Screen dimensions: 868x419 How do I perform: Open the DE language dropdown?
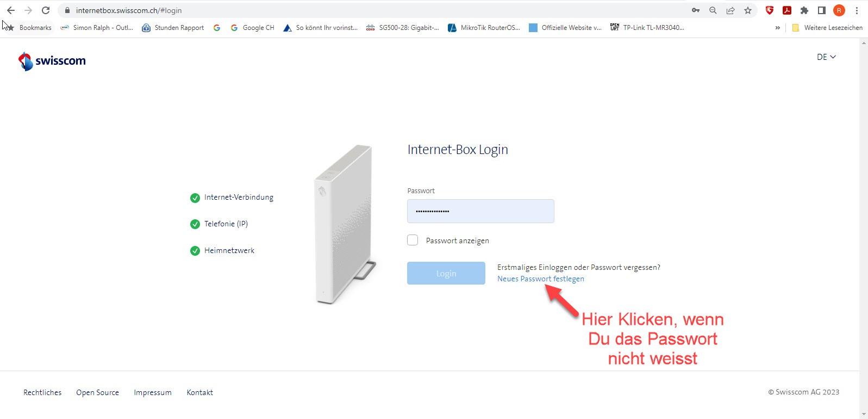826,57
